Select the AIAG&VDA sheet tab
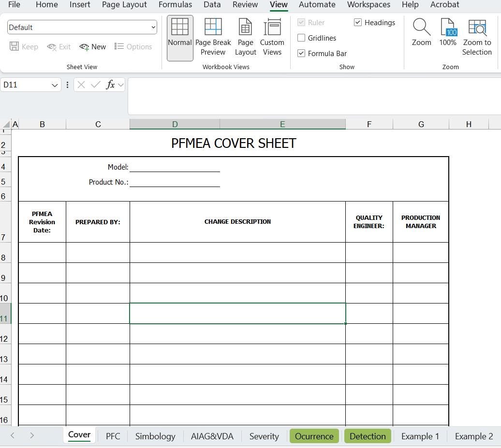The image size is (501, 448). (x=212, y=436)
